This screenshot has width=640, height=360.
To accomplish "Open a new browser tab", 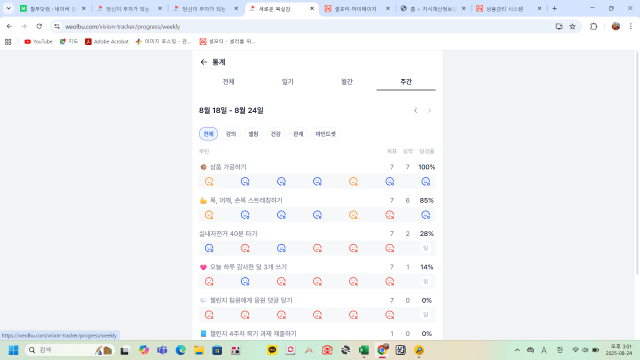I will 554,8.
